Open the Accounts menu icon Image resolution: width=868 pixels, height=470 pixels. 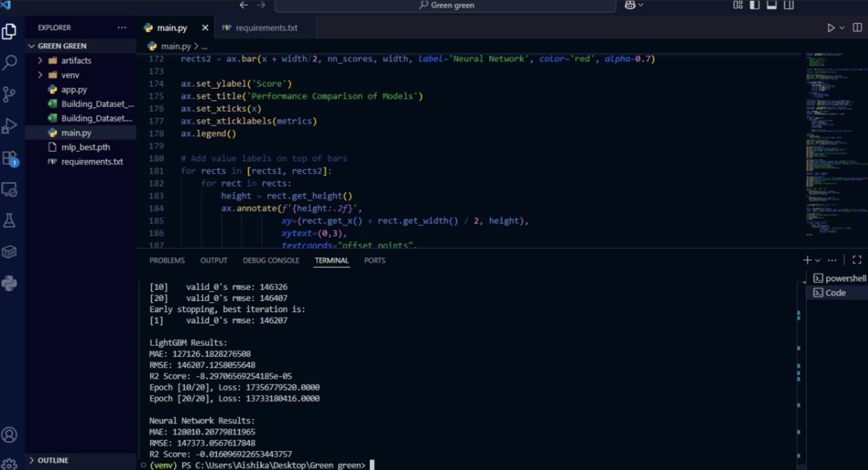pos(9,435)
